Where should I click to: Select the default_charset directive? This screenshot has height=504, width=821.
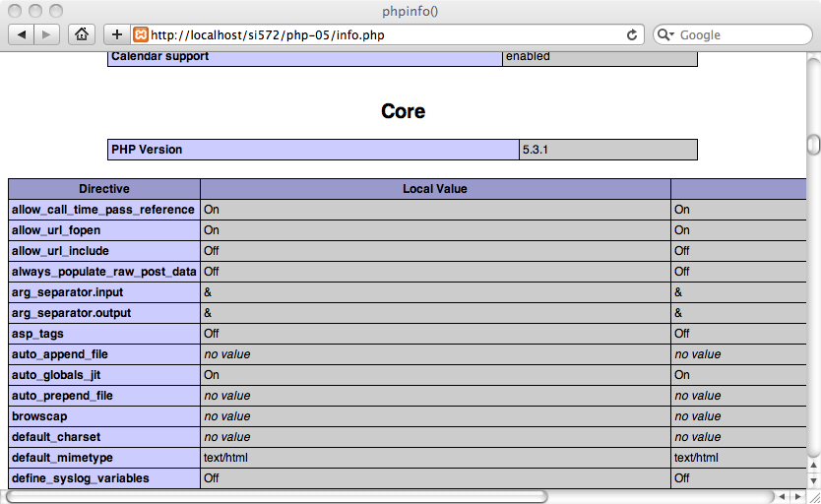(104, 437)
